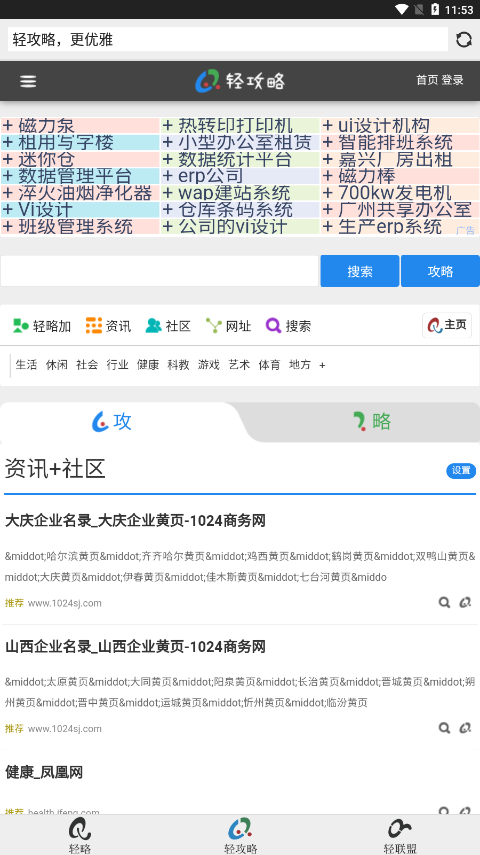Link icon on 山西企业名录 entry
Viewport: 480px width, 855px height.
pyautogui.click(x=465, y=728)
